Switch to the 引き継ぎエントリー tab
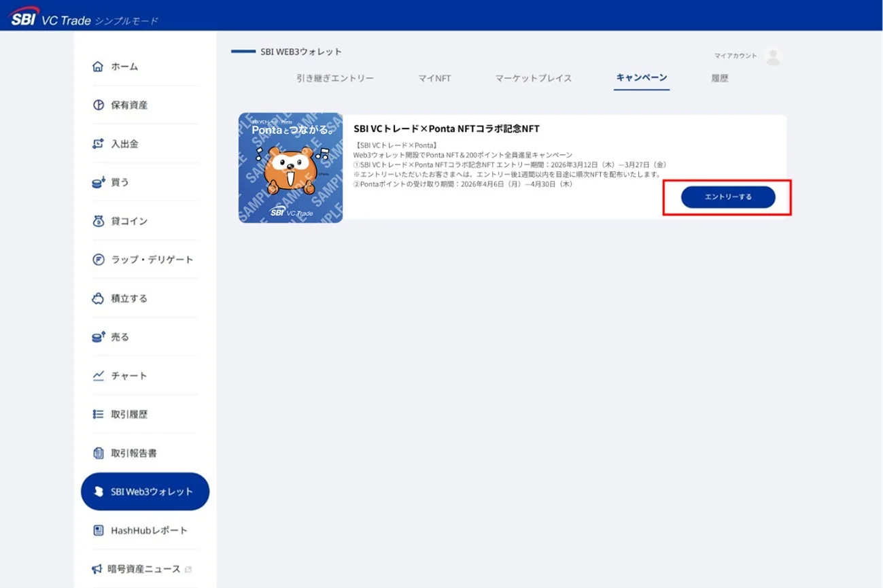Viewport: 883px width, 588px height. coord(334,78)
